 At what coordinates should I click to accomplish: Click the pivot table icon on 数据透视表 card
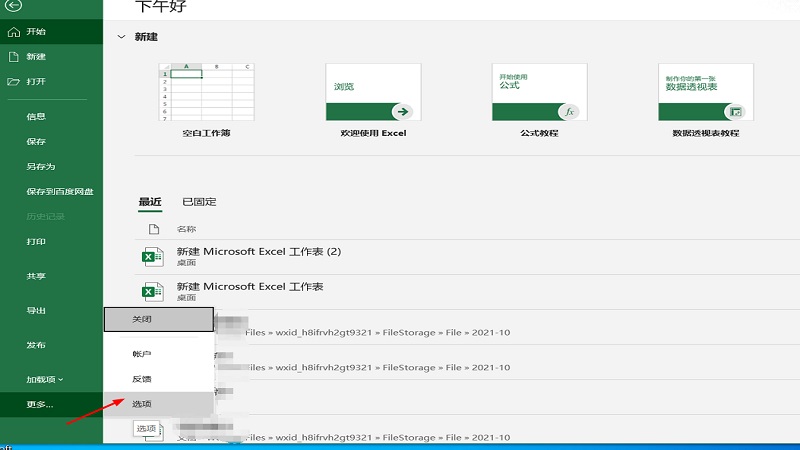[735, 112]
